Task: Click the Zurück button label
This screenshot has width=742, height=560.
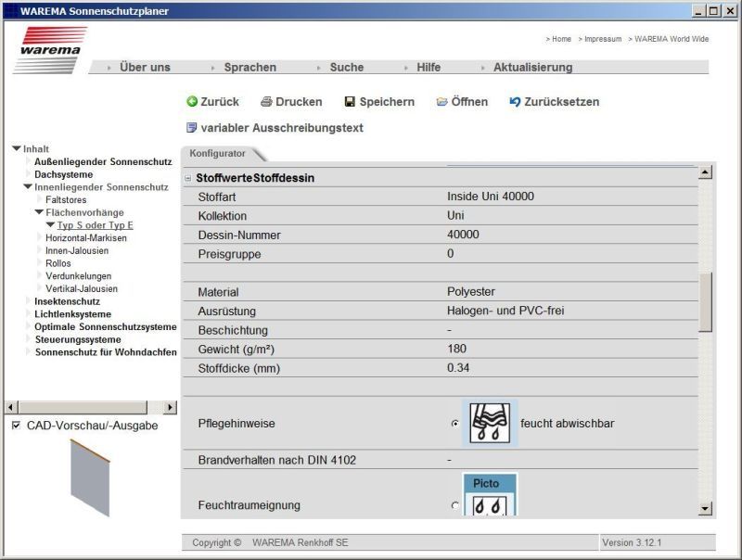Action: click(x=220, y=102)
